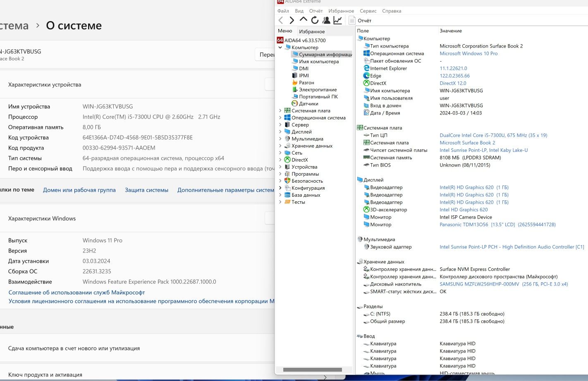Expand the Сервер tree node
The image size is (588, 381).
click(280, 125)
